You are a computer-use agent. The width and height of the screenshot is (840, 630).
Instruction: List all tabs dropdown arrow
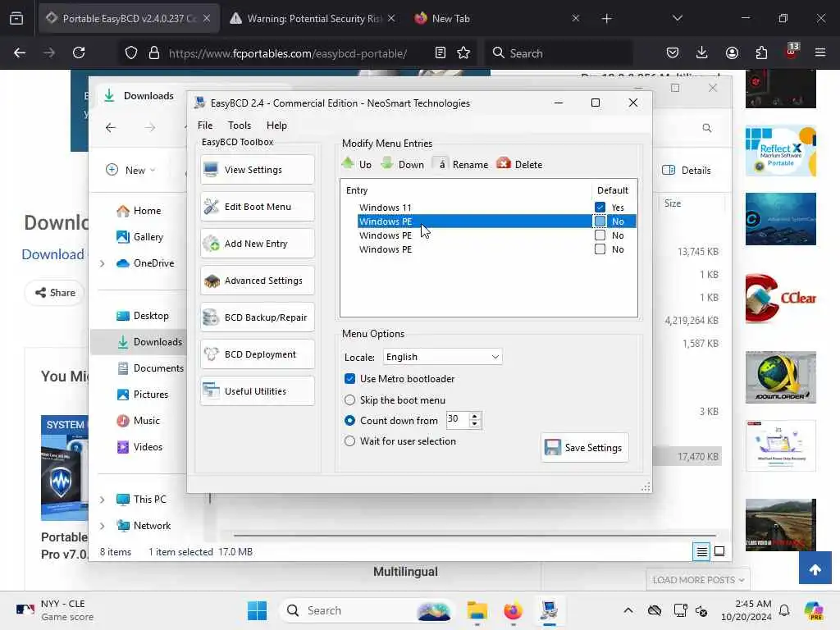pyautogui.click(x=678, y=18)
